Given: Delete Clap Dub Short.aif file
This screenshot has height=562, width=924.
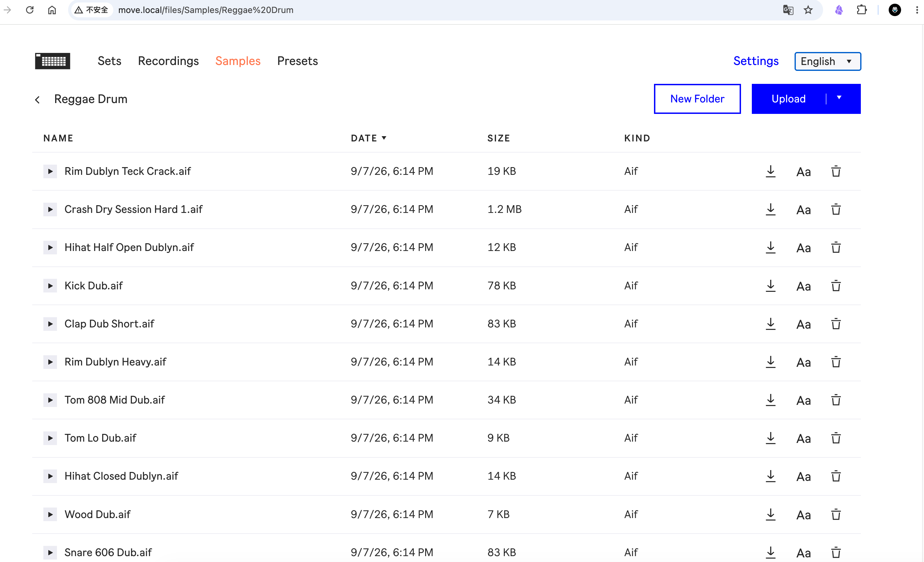Looking at the screenshot, I should 836,324.
